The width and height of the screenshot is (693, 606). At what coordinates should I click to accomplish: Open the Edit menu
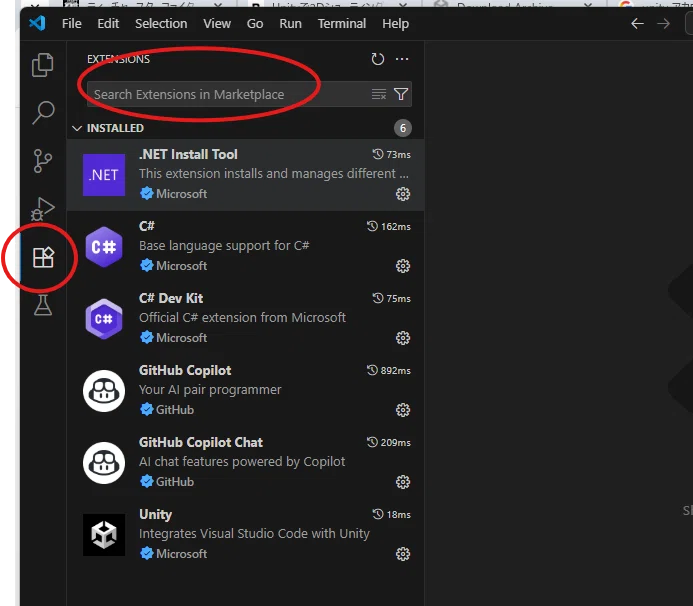pos(108,23)
